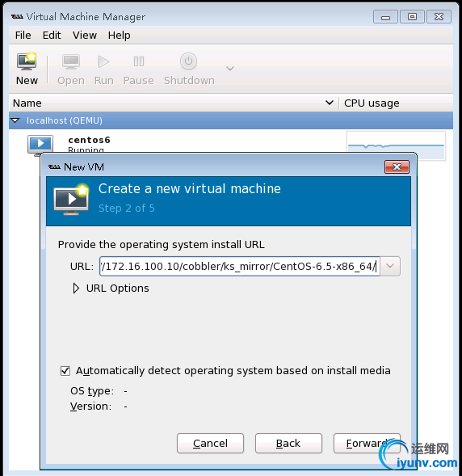This screenshot has height=476, width=462.
Task: Click the Forward button in New VM
Action: 367,443
